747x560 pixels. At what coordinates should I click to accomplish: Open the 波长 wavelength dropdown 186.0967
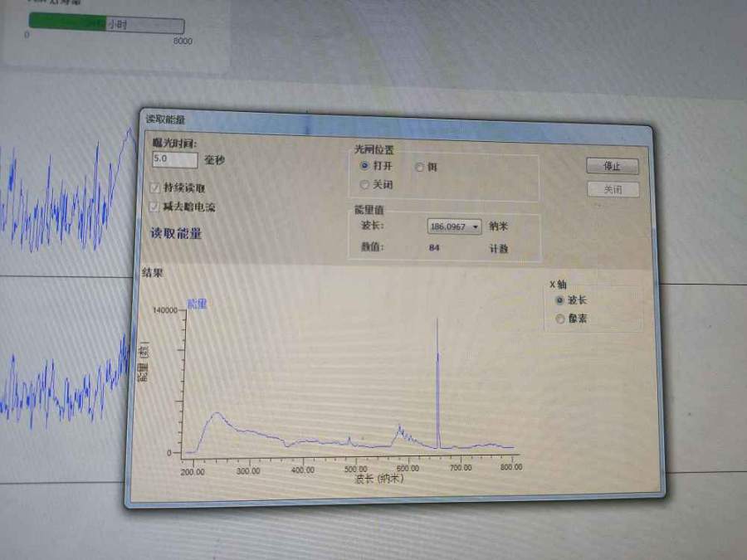tap(454, 226)
